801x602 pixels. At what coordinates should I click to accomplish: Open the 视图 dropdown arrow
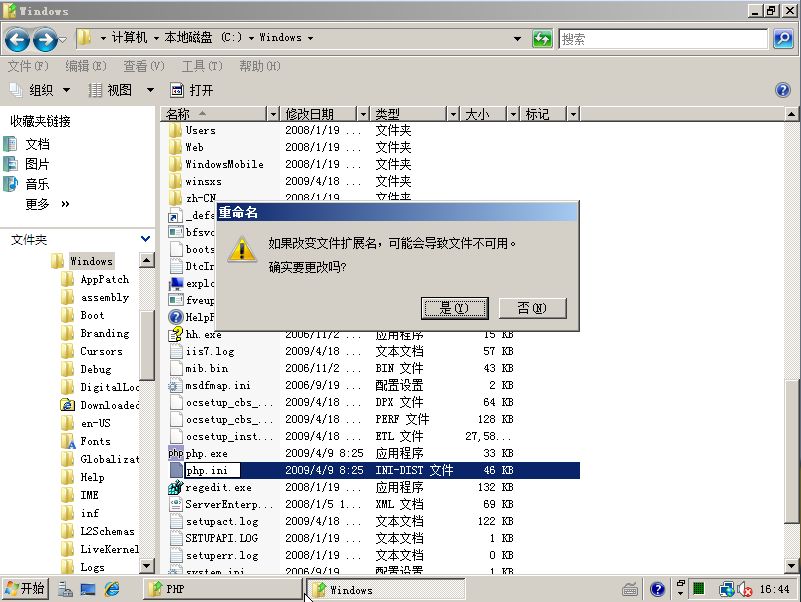coord(150,90)
